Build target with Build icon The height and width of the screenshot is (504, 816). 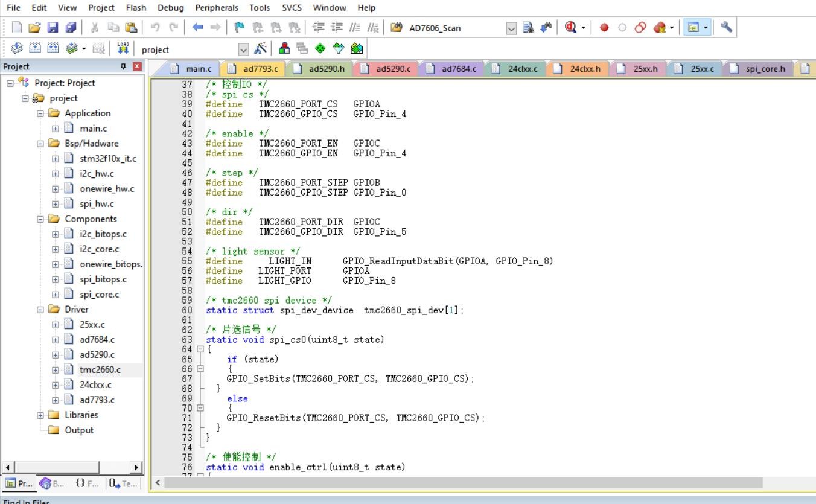tap(35, 49)
